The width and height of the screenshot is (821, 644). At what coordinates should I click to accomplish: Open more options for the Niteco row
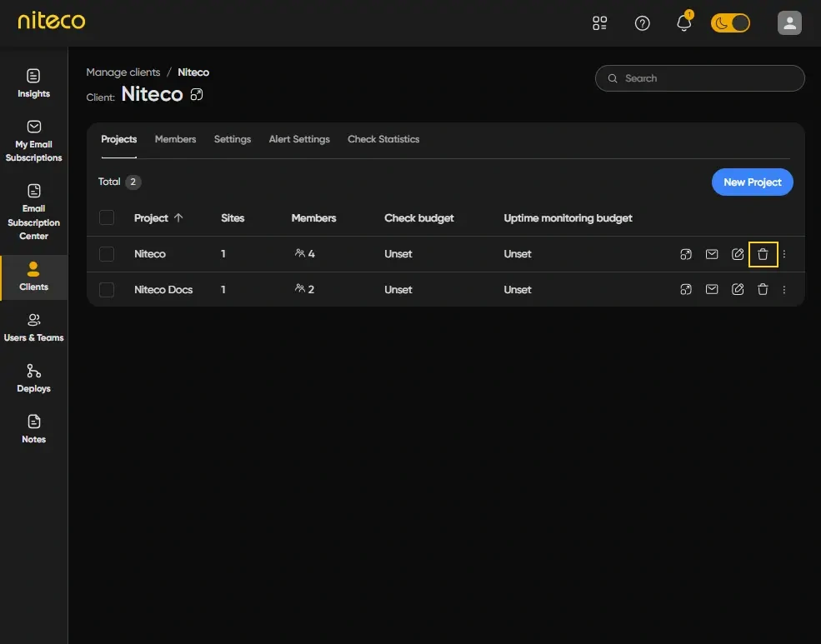click(x=783, y=254)
